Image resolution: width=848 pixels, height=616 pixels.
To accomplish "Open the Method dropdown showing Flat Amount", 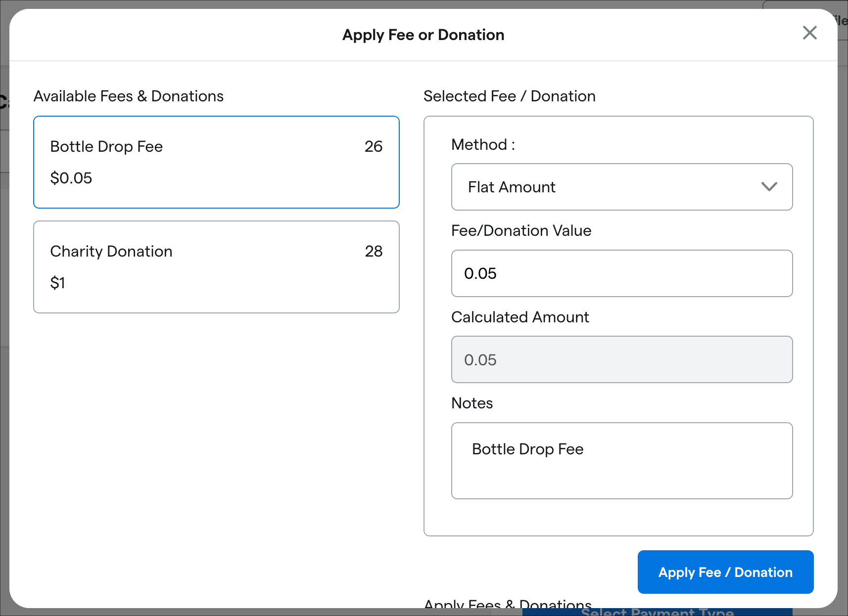I will click(622, 187).
